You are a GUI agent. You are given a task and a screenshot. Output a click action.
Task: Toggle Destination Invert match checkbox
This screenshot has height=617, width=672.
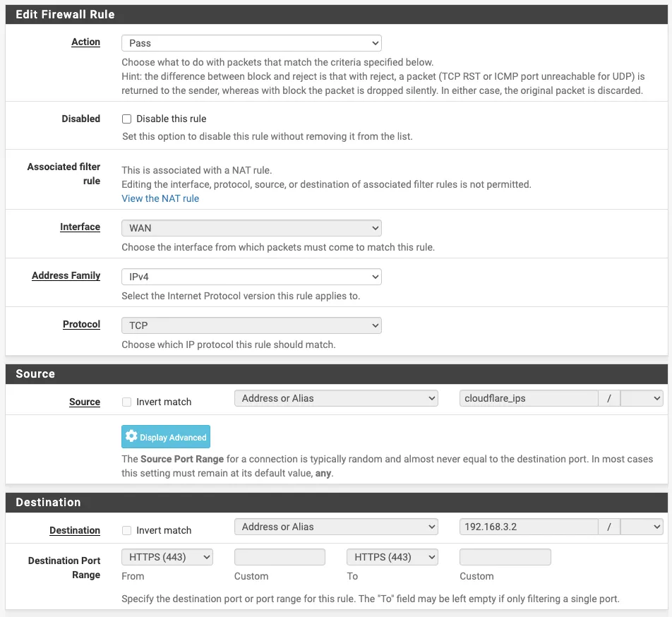(126, 530)
